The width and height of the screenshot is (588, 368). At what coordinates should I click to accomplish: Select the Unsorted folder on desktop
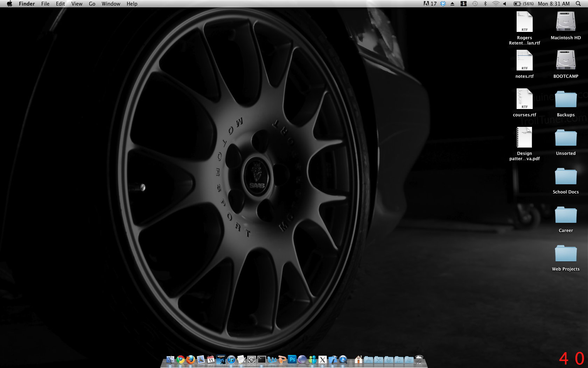(x=566, y=138)
